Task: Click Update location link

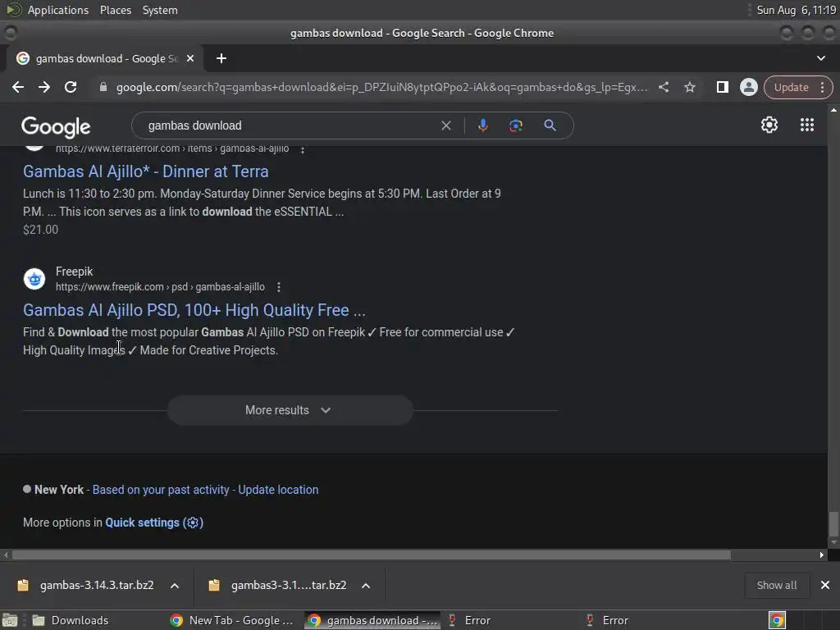Action: (278, 490)
